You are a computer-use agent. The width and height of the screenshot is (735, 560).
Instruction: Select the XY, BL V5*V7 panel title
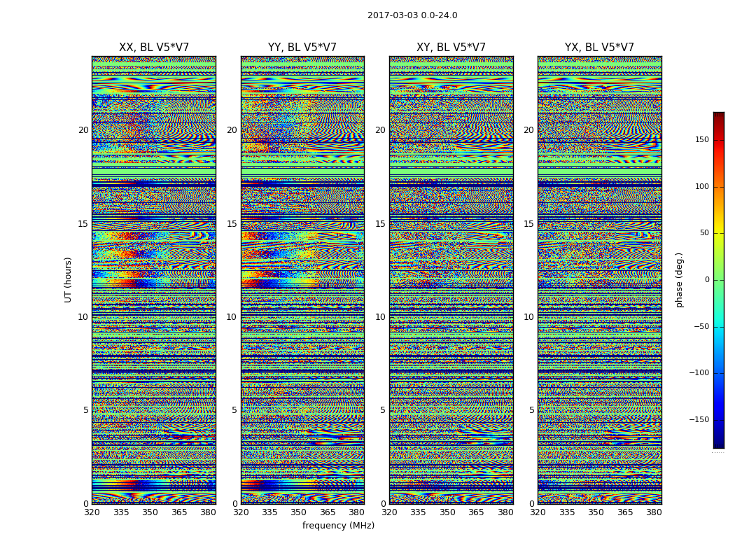tap(451, 48)
